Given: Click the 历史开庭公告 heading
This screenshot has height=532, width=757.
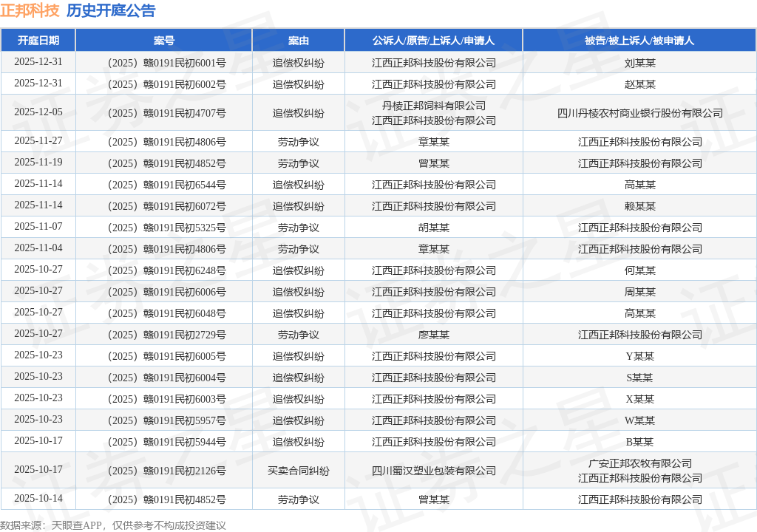Looking at the screenshot, I should [x=111, y=10].
